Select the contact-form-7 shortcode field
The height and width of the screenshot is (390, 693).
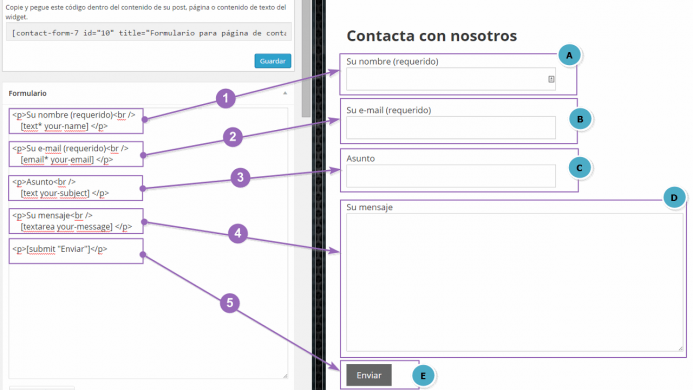[x=149, y=33]
